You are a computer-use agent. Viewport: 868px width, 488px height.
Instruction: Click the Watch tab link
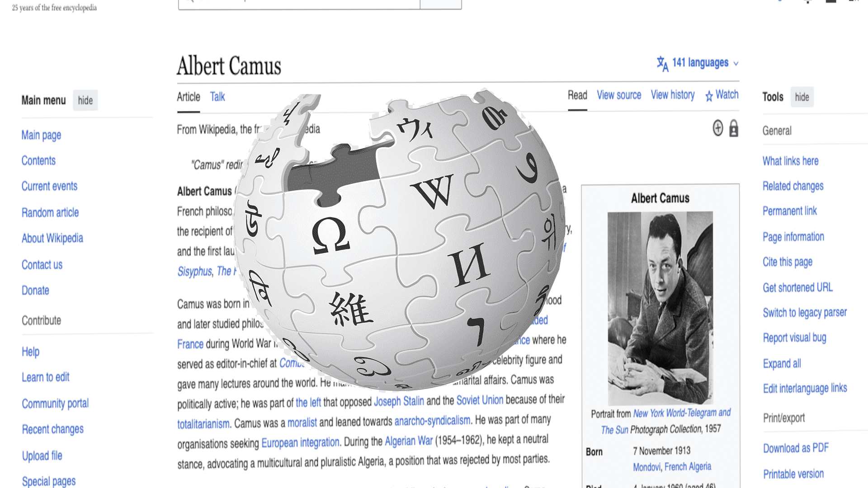click(x=727, y=95)
